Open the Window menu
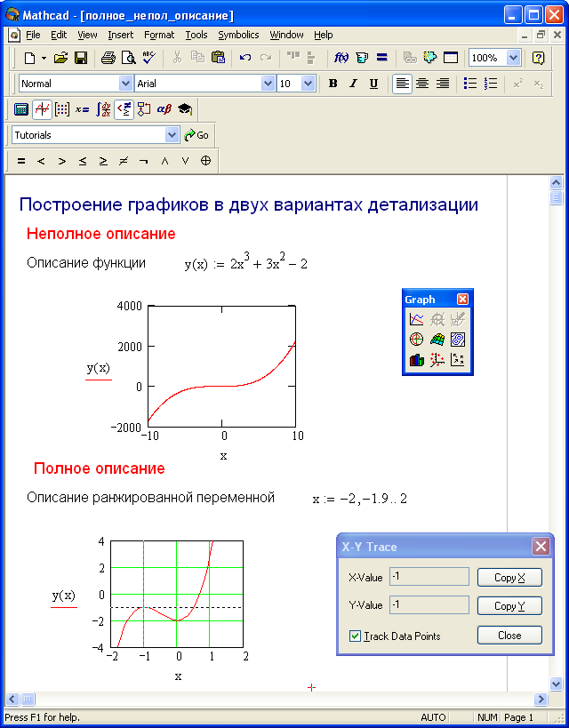Image resolution: width=569 pixels, height=728 pixels. [286, 35]
